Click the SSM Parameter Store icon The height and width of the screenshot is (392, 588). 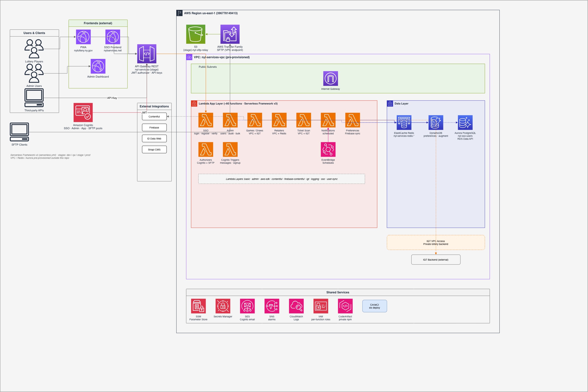tap(198, 306)
